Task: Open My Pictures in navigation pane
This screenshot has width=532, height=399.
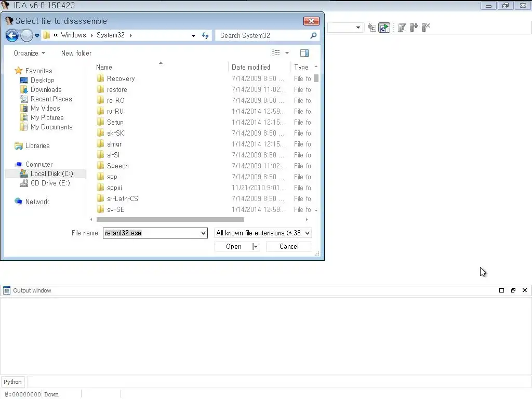Action: (47, 118)
